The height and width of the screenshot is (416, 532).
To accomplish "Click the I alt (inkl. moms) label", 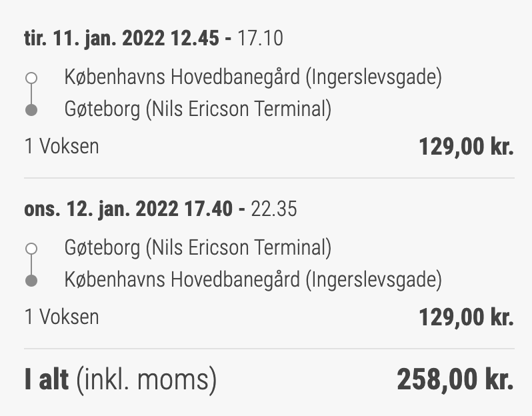I will (x=121, y=379).
